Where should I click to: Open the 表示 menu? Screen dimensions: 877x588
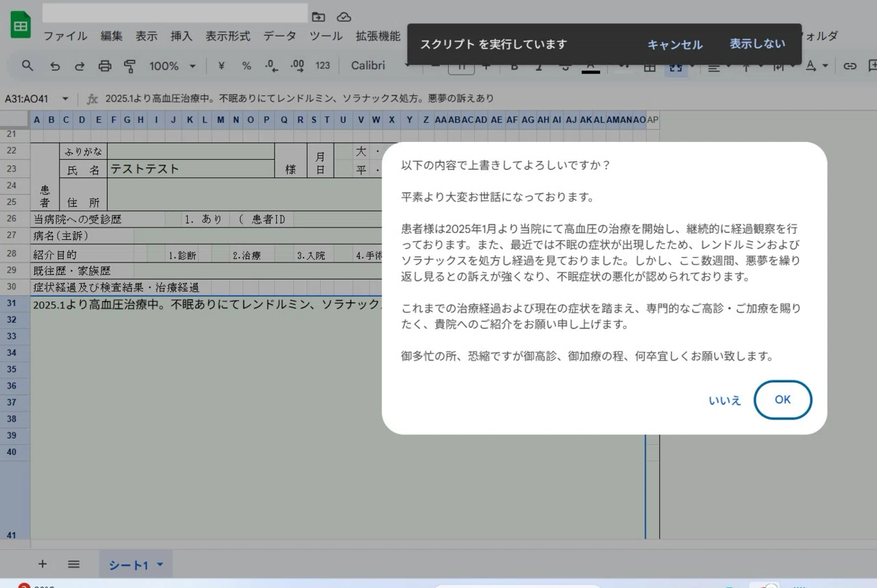coord(147,36)
